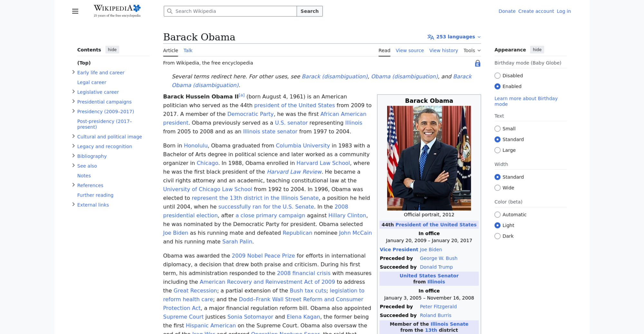This screenshot has width=644, height=334.
Task: Click the language translation icon
Action: click(431, 37)
